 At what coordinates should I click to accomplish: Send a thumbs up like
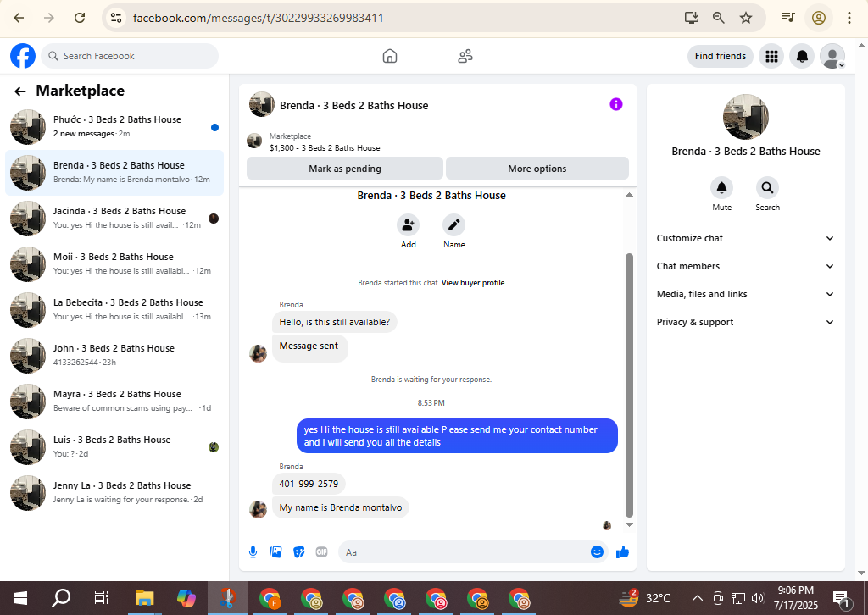point(622,552)
